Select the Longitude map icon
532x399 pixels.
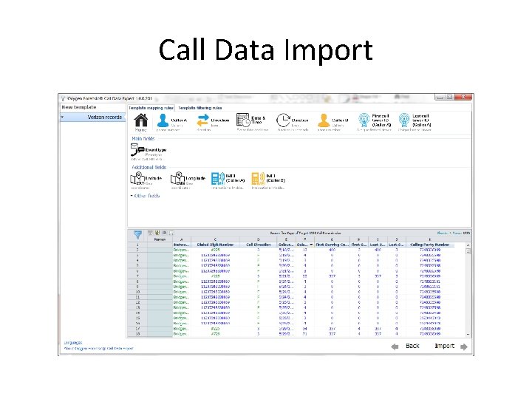click(x=177, y=178)
